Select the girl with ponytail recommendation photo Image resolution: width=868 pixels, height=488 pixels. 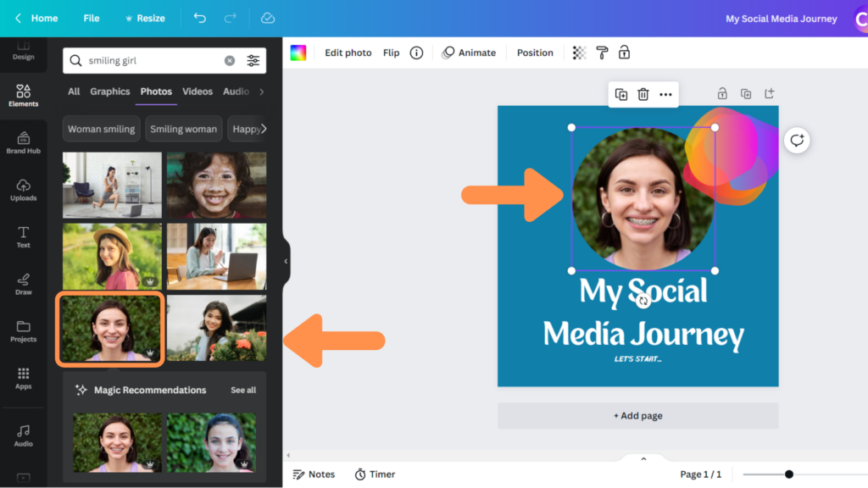point(211,442)
